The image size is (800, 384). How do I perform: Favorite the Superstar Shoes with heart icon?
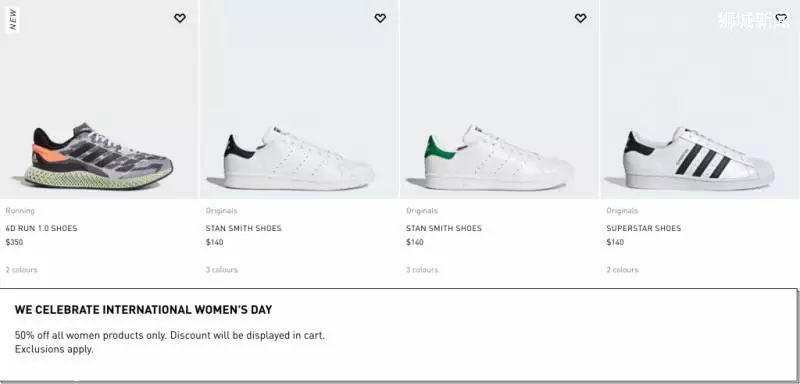coord(781,18)
